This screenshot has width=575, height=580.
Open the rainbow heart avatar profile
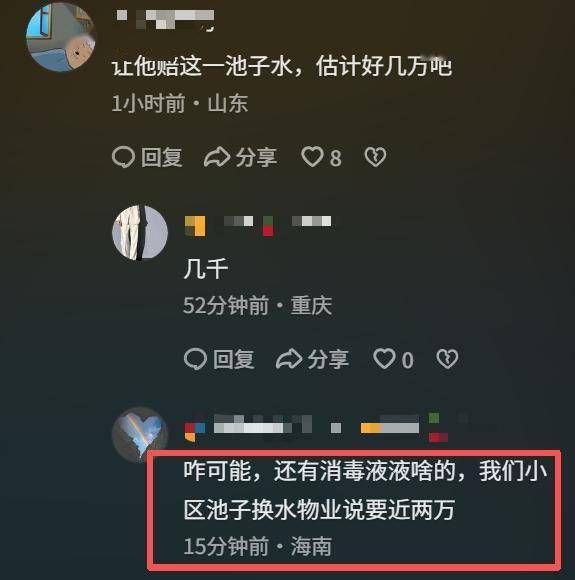[x=140, y=435]
